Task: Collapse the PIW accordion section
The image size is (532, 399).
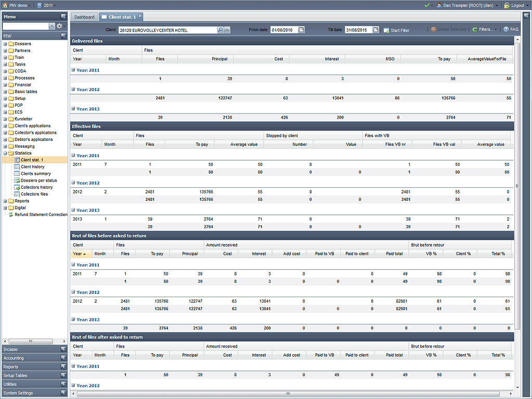Action: pos(63,35)
